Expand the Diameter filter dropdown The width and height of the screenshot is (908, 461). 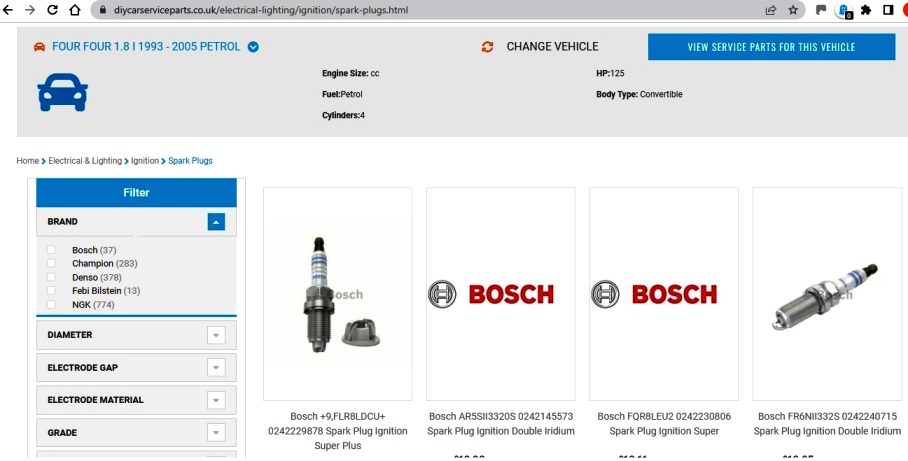tap(216, 335)
